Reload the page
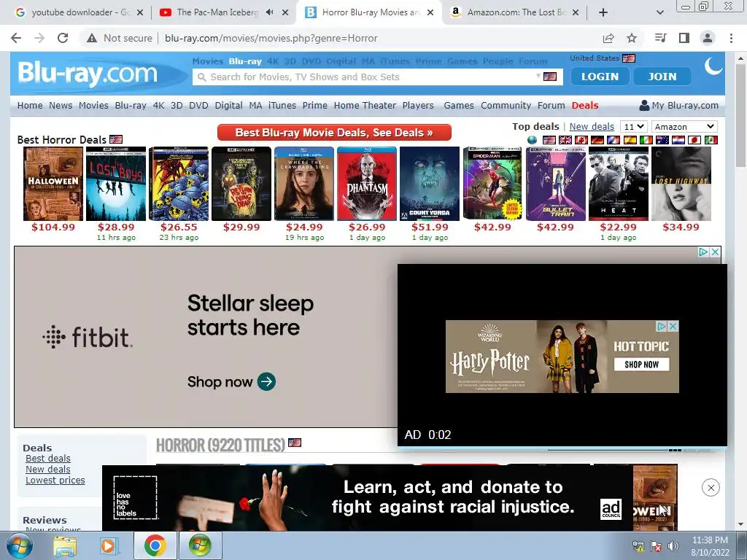747x560 pixels. [63, 38]
